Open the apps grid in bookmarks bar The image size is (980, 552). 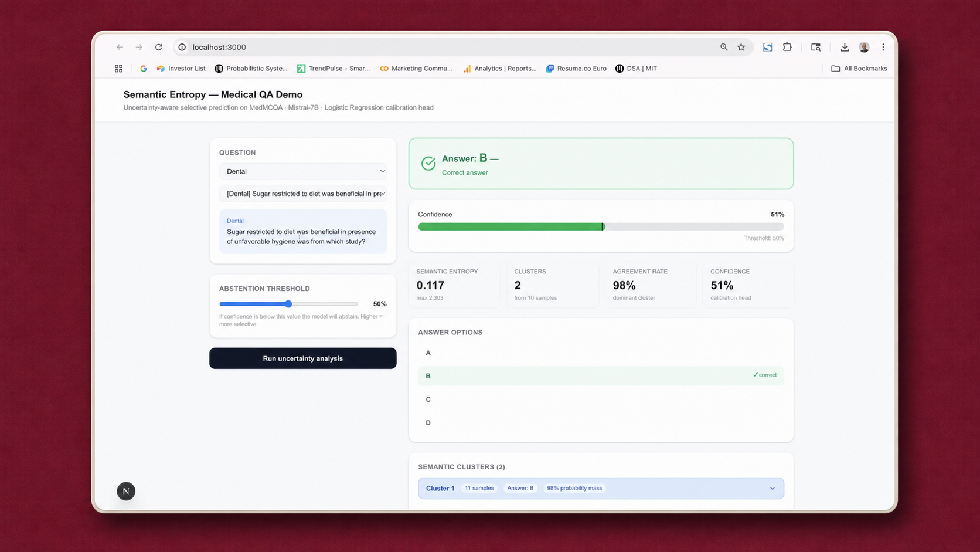[x=118, y=69]
